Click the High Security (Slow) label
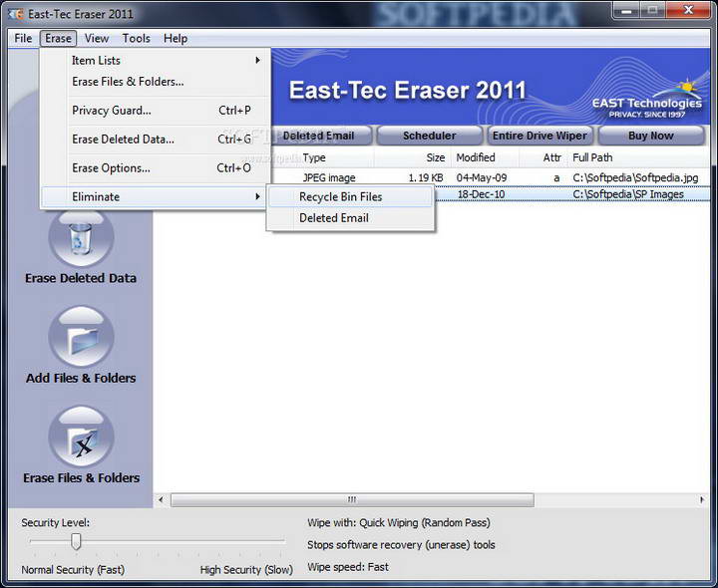 246,570
